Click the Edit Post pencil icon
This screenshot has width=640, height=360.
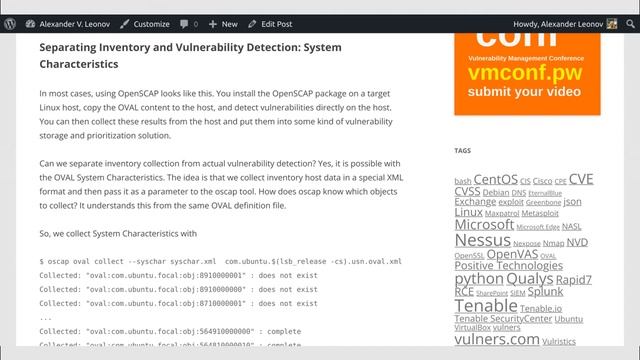(x=252, y=24)
